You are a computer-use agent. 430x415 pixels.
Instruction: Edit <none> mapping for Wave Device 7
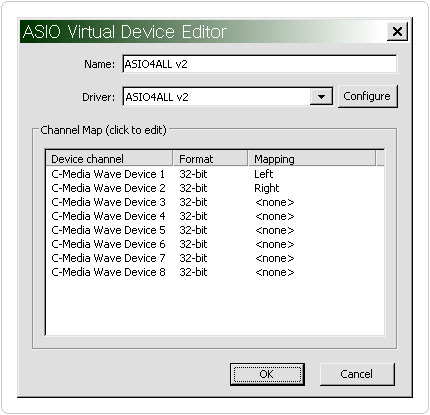(x=275, y=258)
